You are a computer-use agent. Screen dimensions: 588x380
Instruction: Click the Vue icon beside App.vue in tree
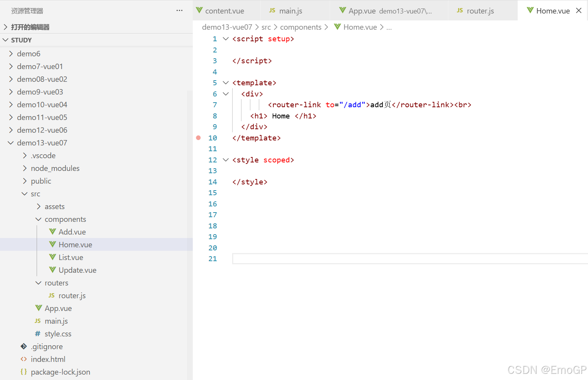[x=39, y=308]
